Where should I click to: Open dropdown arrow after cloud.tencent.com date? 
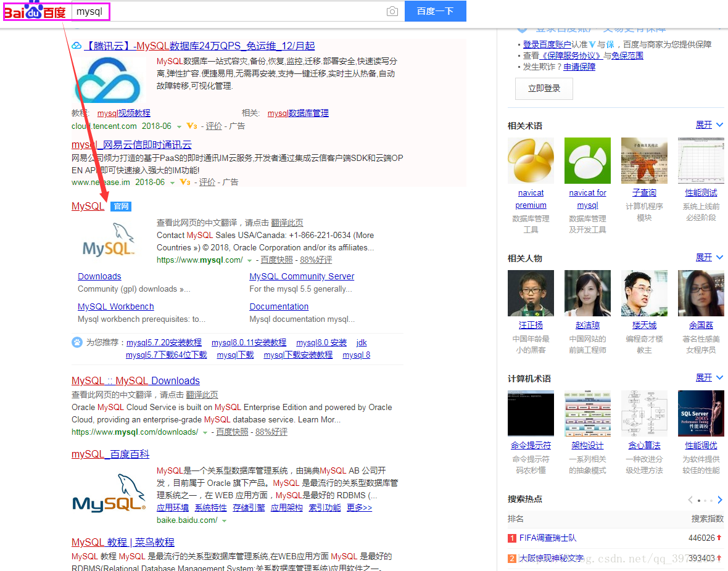(179, 127)
